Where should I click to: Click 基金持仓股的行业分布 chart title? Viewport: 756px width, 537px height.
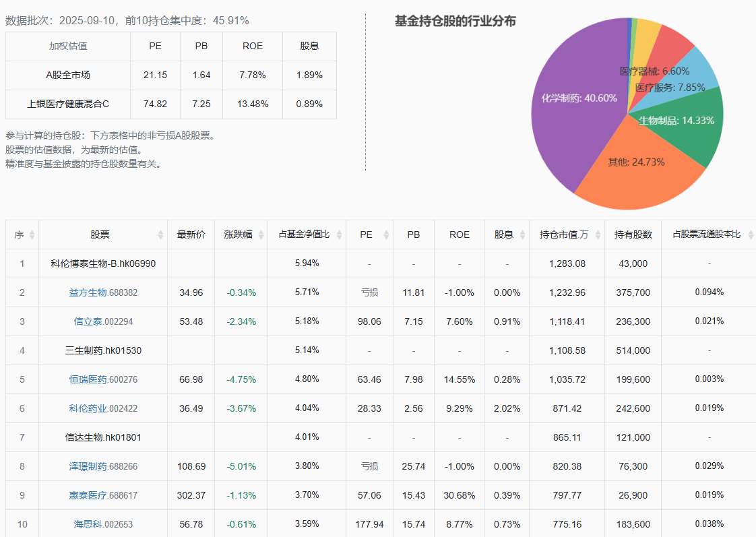tap(455, 21)
